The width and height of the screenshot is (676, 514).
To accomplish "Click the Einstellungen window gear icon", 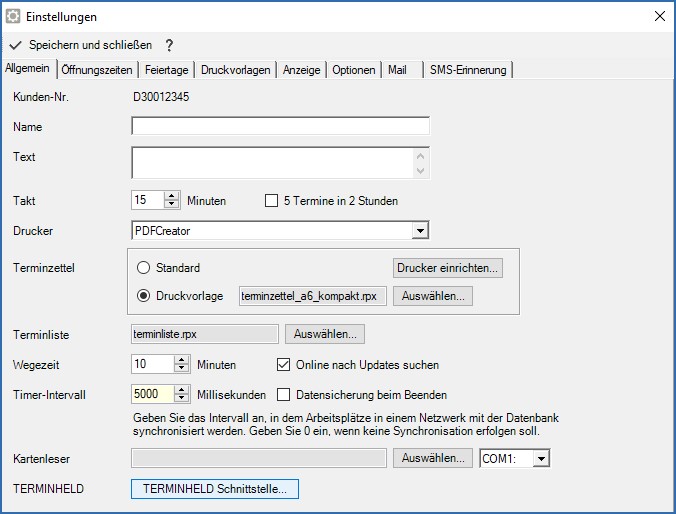I will tap(14, 16).
